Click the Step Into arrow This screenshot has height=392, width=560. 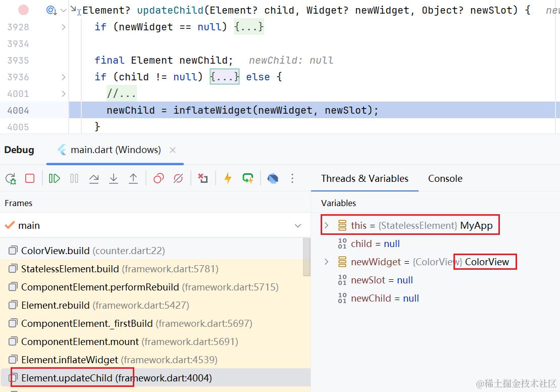(x=114, y=178)
